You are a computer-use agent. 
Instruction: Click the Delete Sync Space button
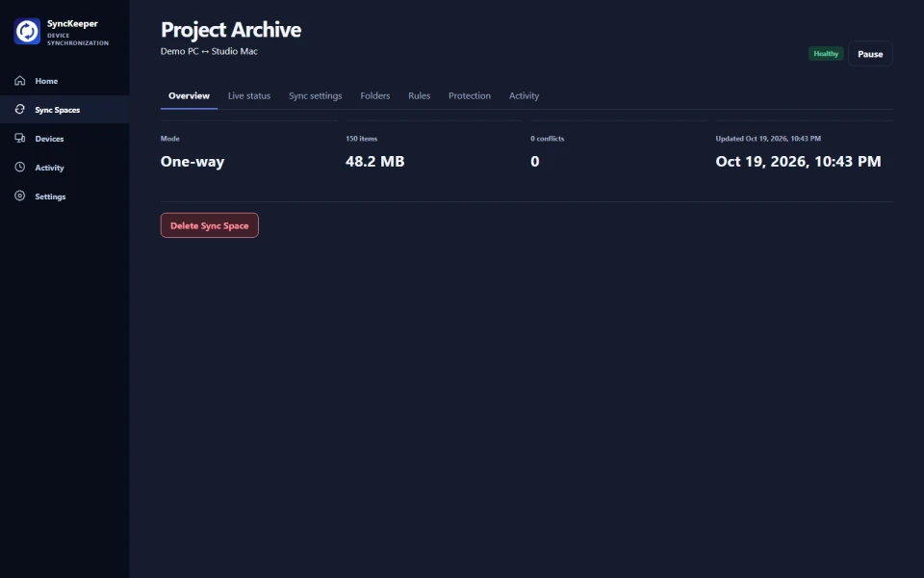coord(209,225)
